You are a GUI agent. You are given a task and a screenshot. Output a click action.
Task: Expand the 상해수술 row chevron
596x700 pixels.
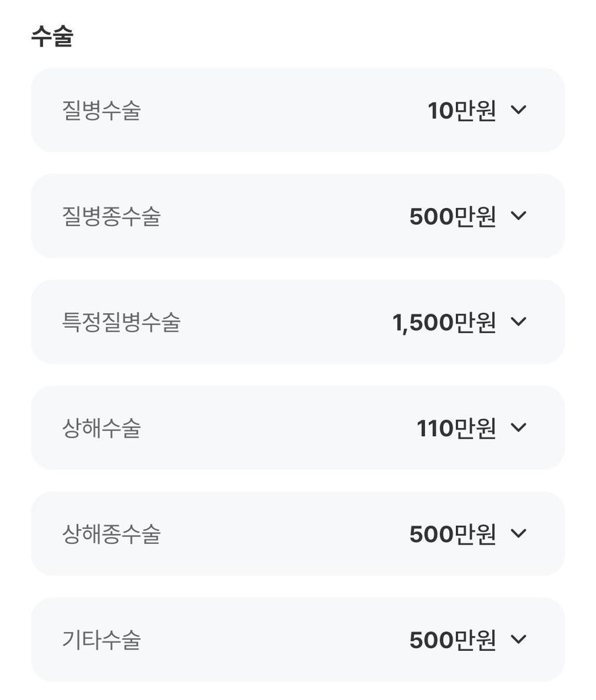(518, 427)
